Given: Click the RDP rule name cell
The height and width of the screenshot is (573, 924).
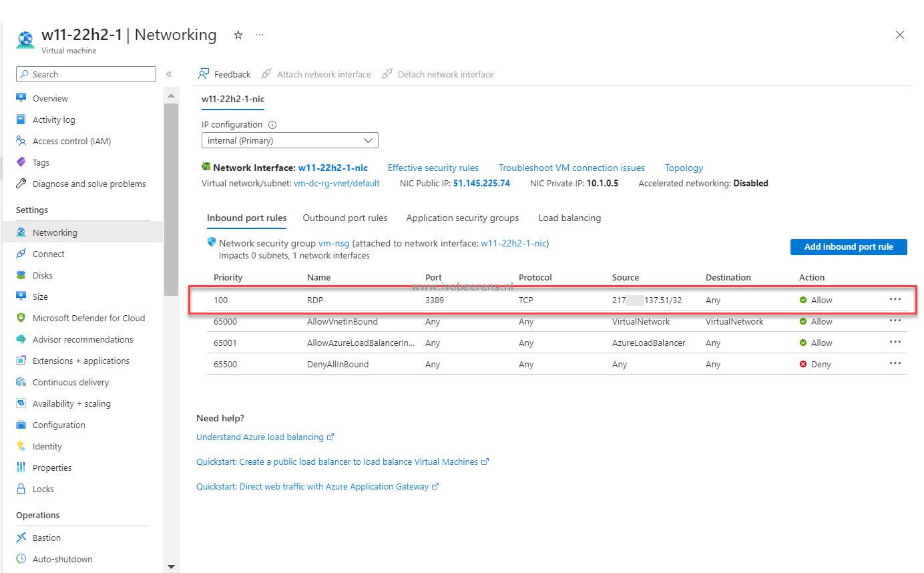Looking at the screenshot, I should (315, 300).
